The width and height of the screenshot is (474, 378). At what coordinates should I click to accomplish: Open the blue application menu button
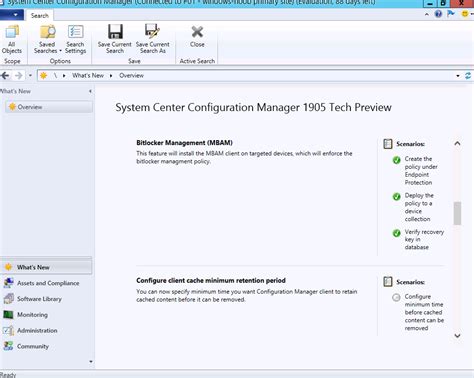pos(12,15)
